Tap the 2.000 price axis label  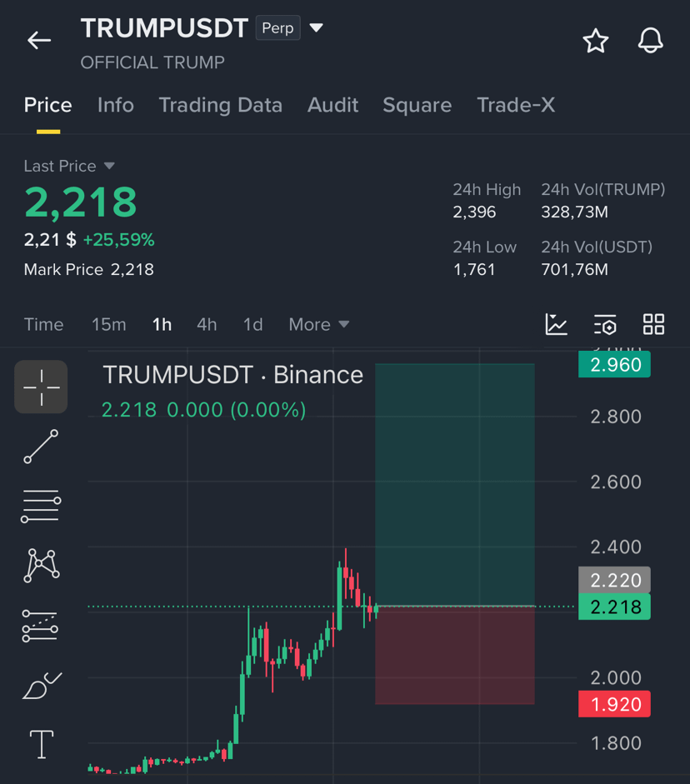pyautogui.click(x=616, y=677)
